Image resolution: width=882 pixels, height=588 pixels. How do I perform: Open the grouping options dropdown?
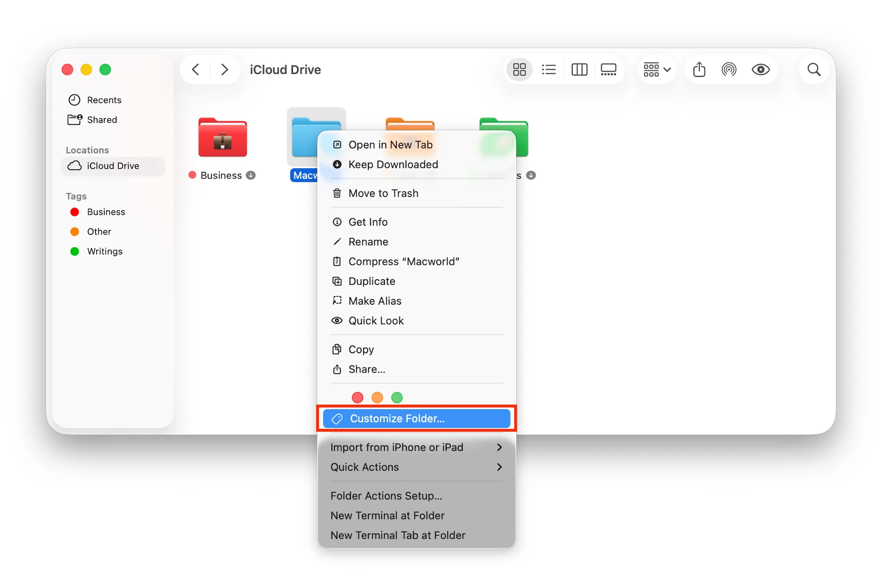click(x=656, y=69)
